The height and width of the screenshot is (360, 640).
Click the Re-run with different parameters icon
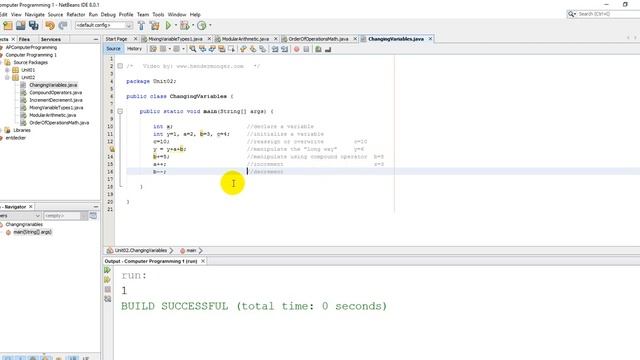click(x=108, y=280)
